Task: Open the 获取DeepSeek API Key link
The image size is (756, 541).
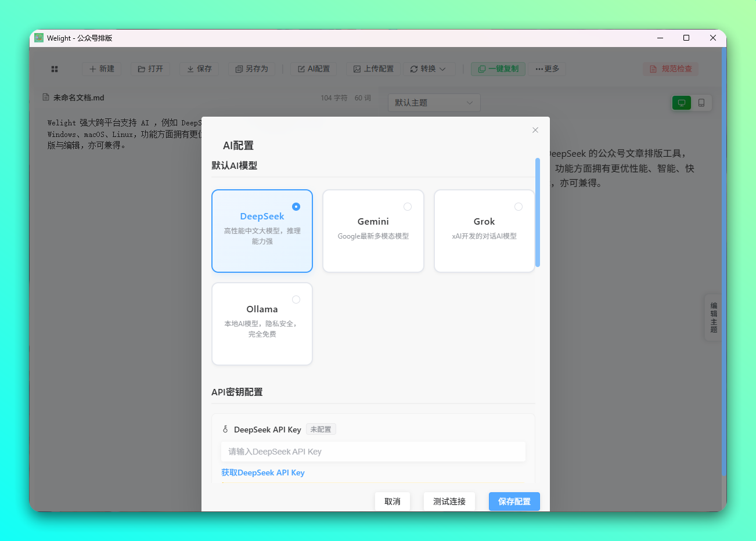Action: [263, 473]
